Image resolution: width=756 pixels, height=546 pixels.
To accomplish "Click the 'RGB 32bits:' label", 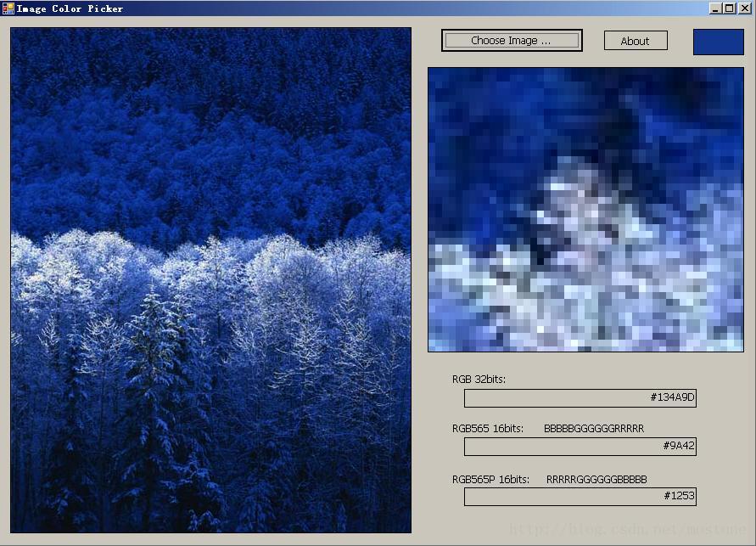I will 479,379.
